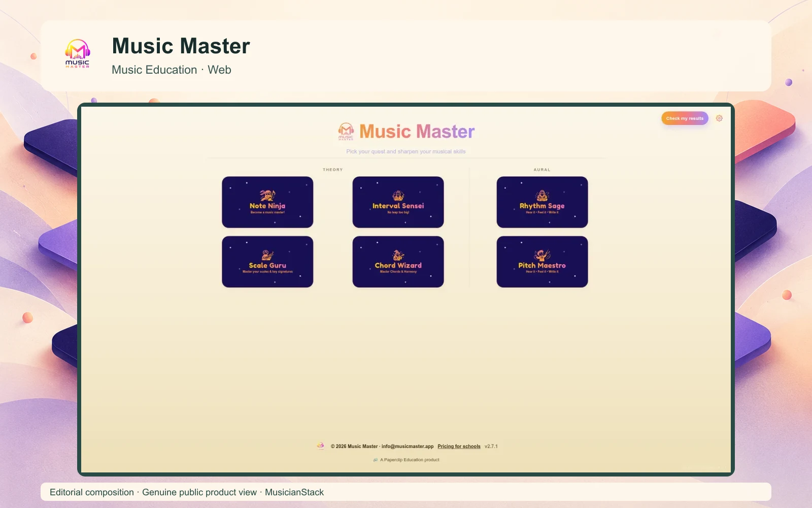Click the Music Master app logo in the banner
This screenshot has width=812, height=508.
coord(77,54)
